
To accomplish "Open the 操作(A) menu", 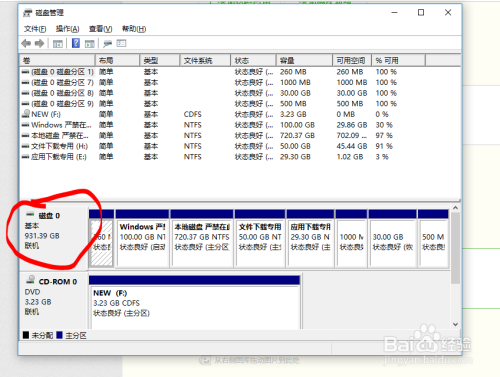I will [67, 29].
